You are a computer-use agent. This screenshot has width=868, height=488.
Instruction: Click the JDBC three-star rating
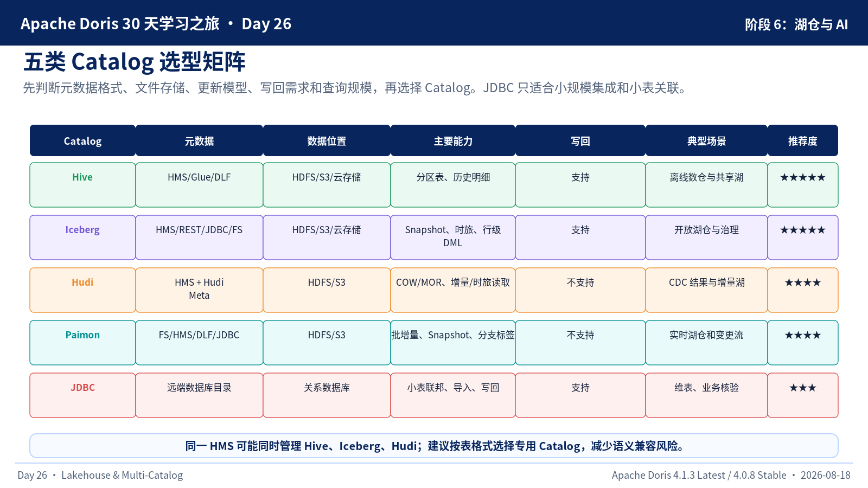point(803,388)
